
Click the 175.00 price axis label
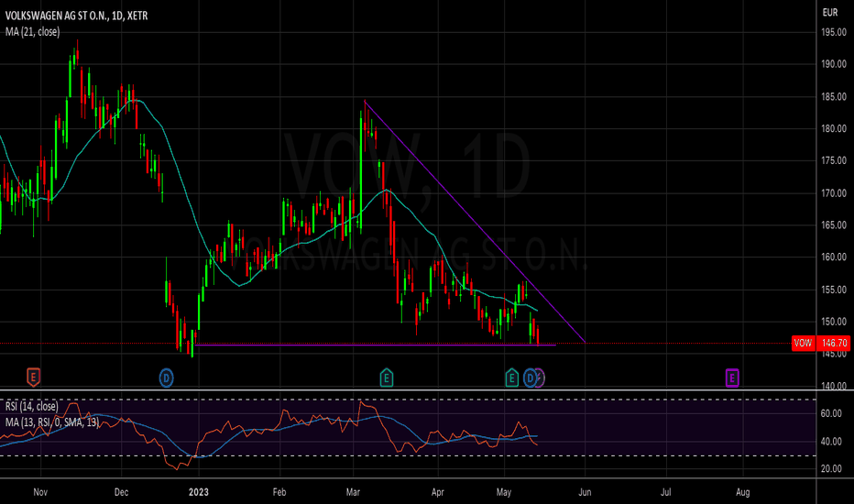point(834,160)
